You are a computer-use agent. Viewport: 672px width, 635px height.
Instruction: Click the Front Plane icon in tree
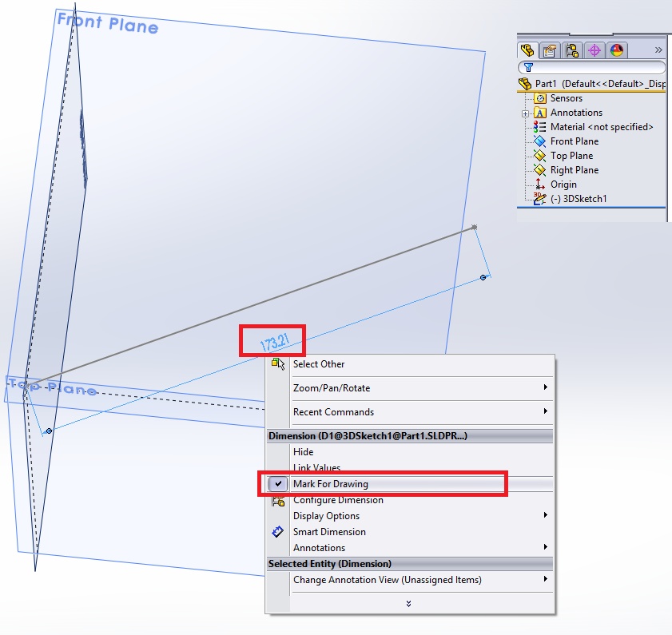[x=539, y=141]
